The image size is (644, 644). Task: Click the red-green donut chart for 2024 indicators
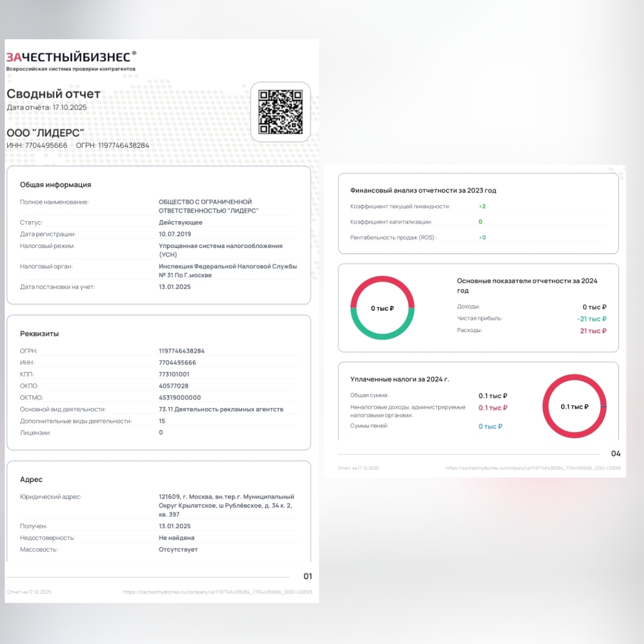(382, 308)
